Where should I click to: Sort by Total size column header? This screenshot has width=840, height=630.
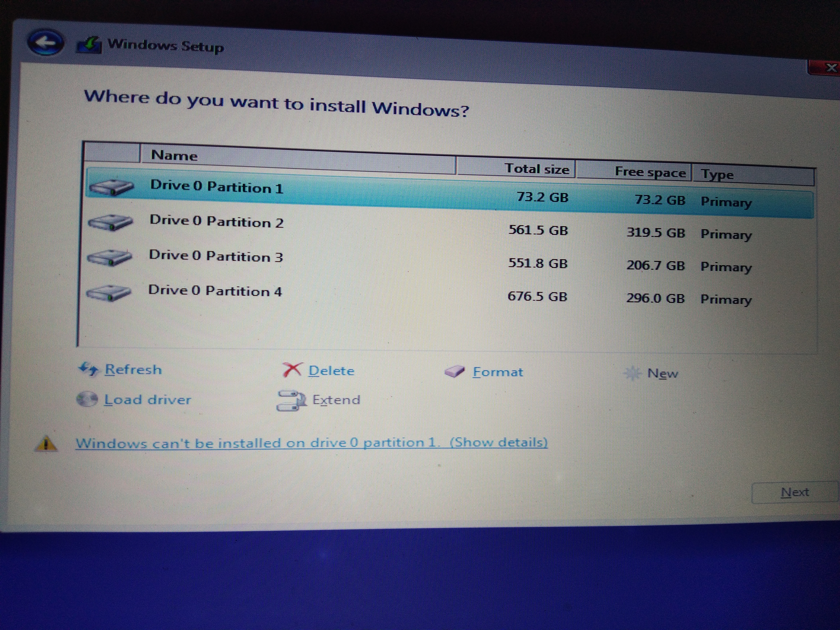pyautogui.click(x=516, y=168)
